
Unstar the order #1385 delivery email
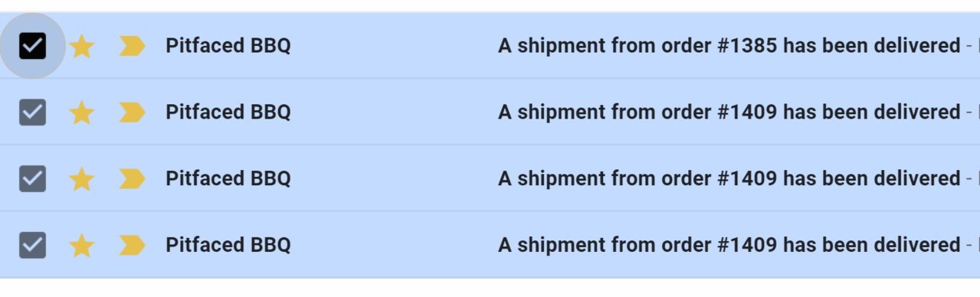[x=81, y=47]
